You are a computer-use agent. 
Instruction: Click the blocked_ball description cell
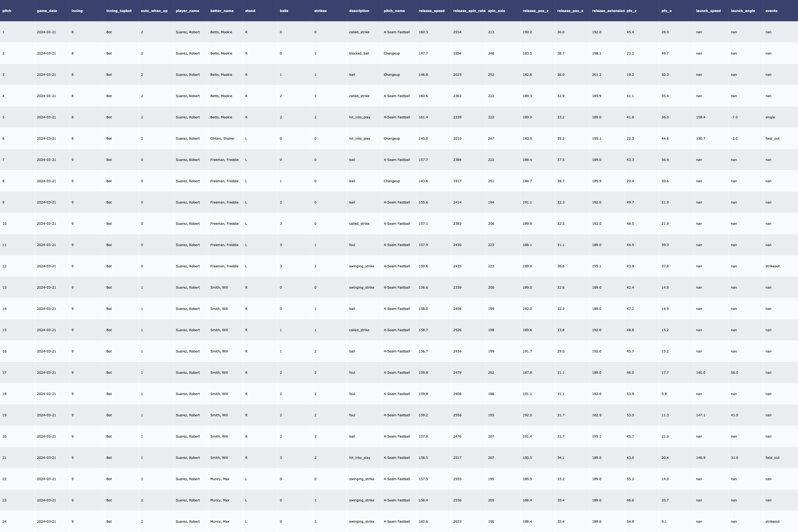(x=359, y=54)
